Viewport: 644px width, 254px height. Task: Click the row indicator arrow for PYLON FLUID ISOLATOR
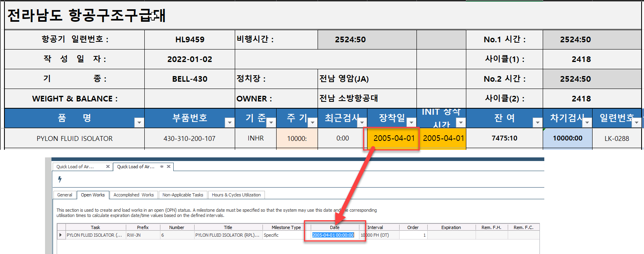61,235
